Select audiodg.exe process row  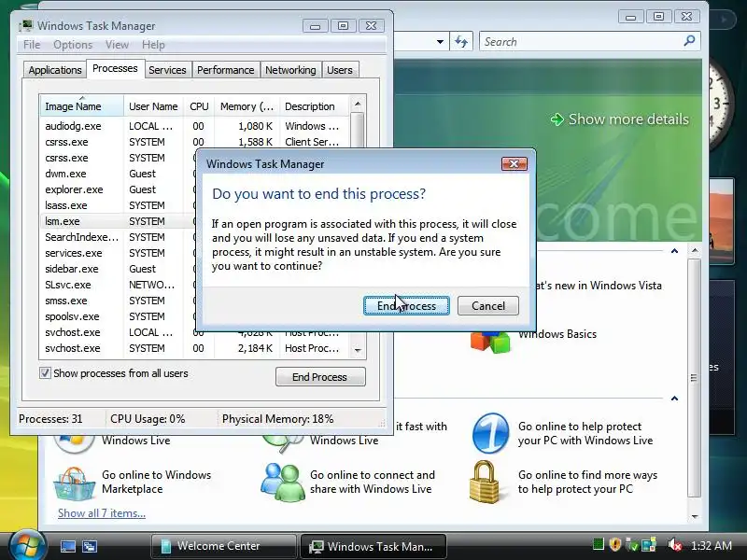pyautogui.click(x=194, y=126)
